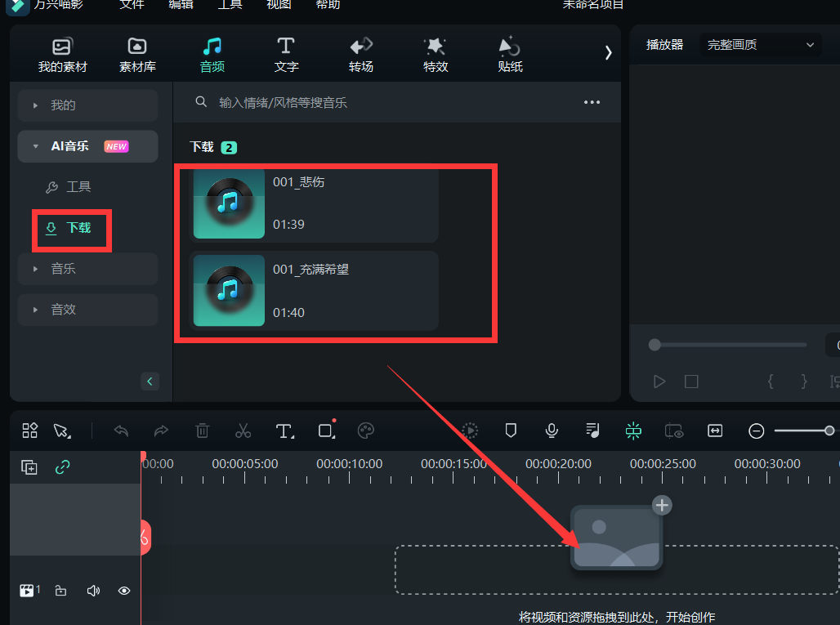Open the 视图 menu
The image size is (840, 625).
(279, 4)
